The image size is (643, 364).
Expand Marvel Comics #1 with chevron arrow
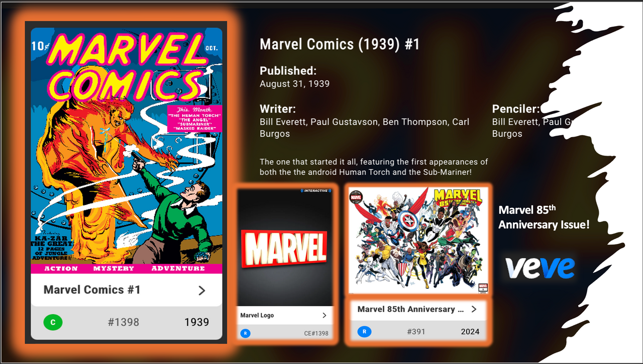click(x=202, y=290)
